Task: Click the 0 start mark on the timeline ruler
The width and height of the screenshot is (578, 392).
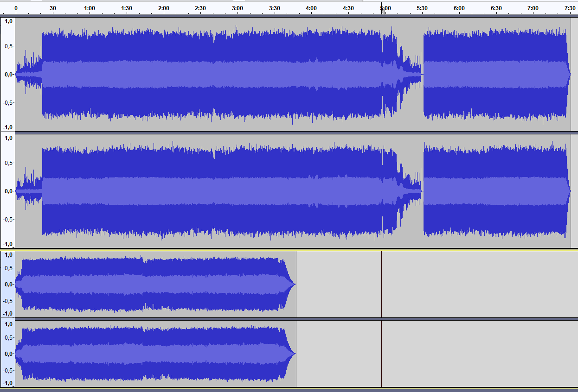Action: pyautogui.click(x=16, y=8)
